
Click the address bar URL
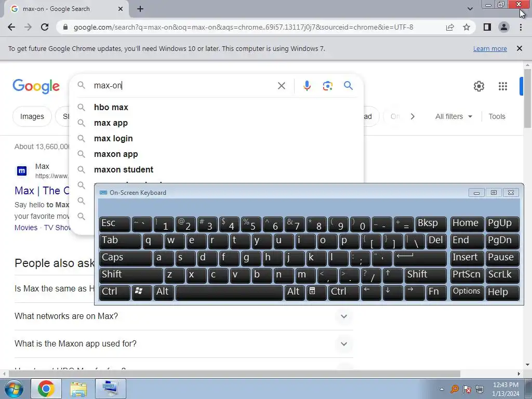click(x=243, y=27)
